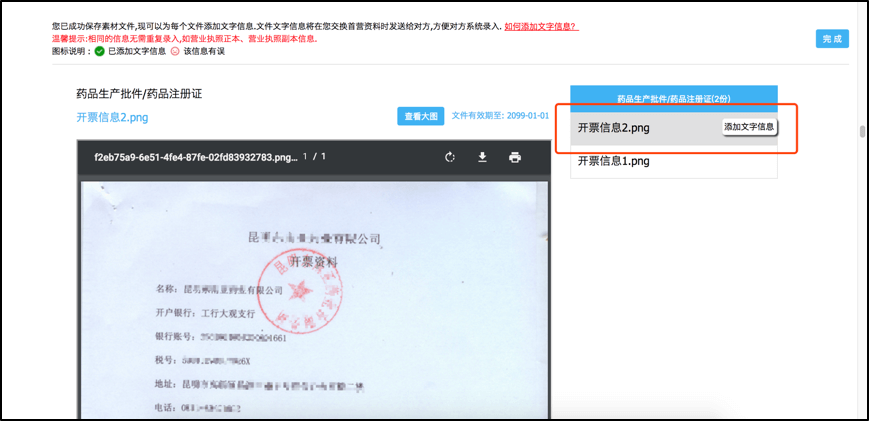This screenshot has width=869, height=421.
Task: Click 添加文字信息 for 开票信息2.png
Action: 749,127
